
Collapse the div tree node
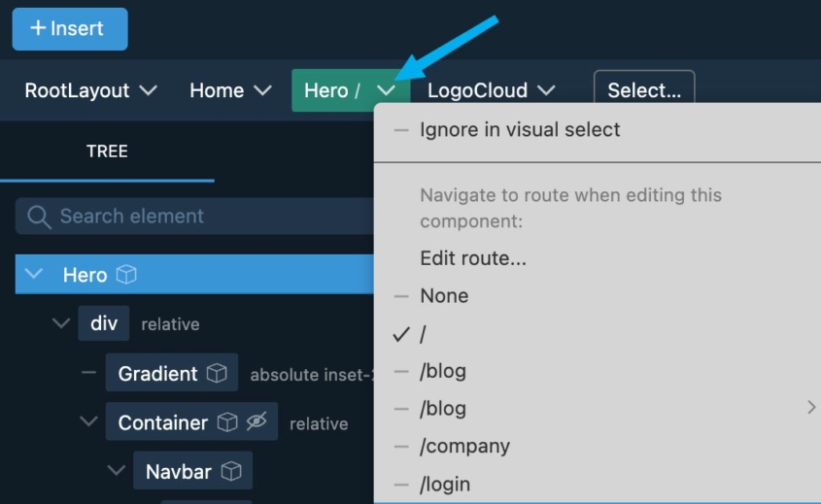[61, 323]
